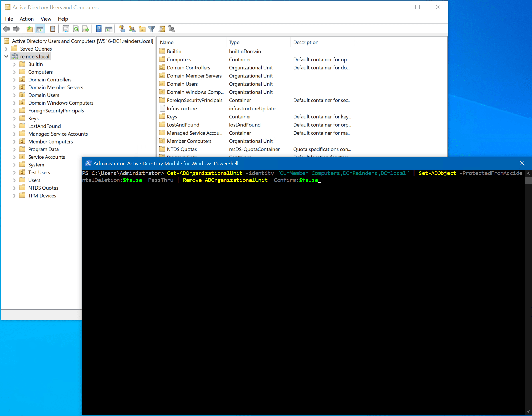This screenshot has width=532, height=416.
Task: Expand the Builtin tree node
Action: tap(14, 64)
